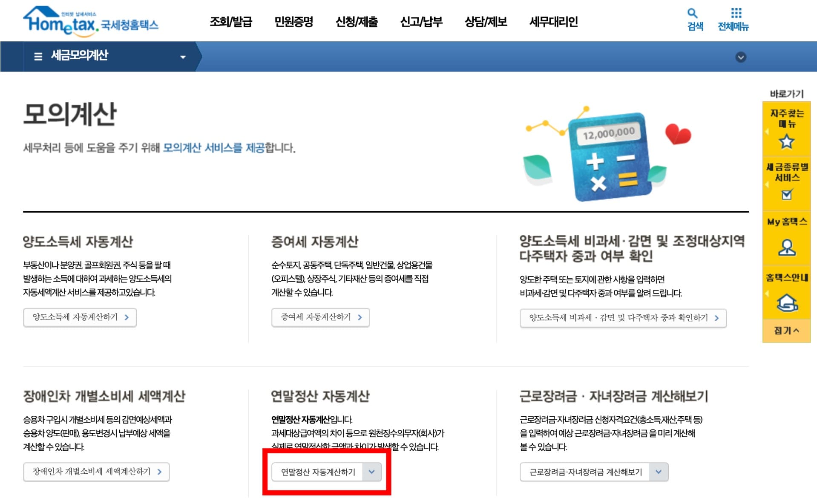
Task: Click 증여세 자동계산하기 button
Action: (x=320, y=317)
